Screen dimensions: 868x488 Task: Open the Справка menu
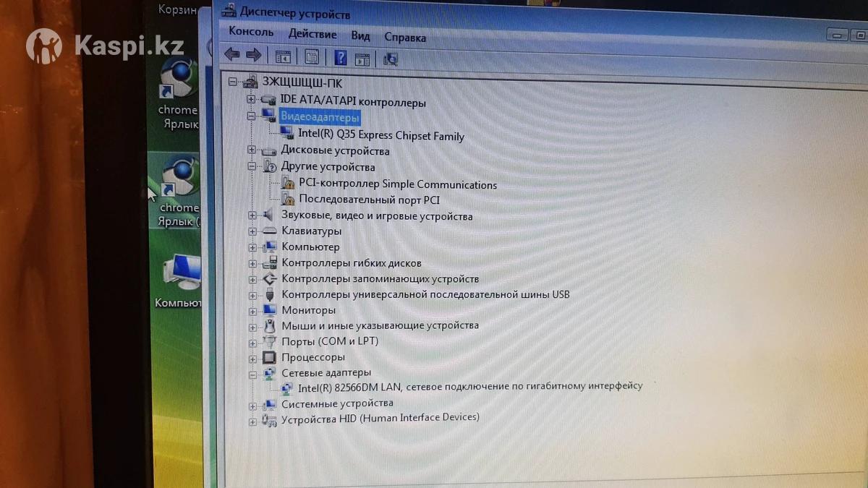pyautogui.click(x=405, y=37)
